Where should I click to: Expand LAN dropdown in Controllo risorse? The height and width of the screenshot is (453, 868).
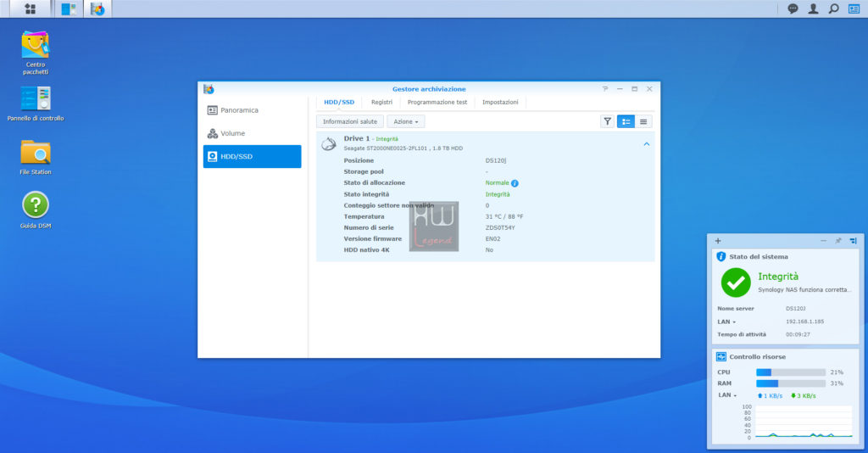[x=727, y=395]
